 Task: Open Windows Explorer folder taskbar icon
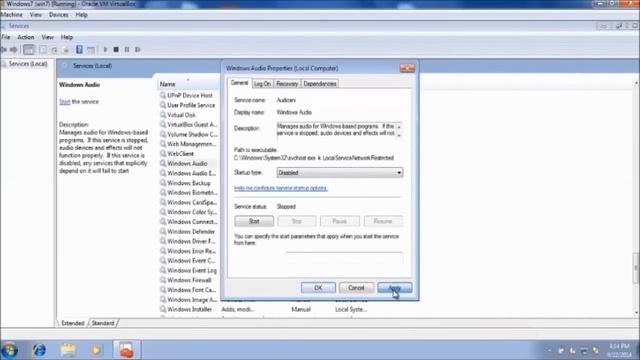[68, 350]
